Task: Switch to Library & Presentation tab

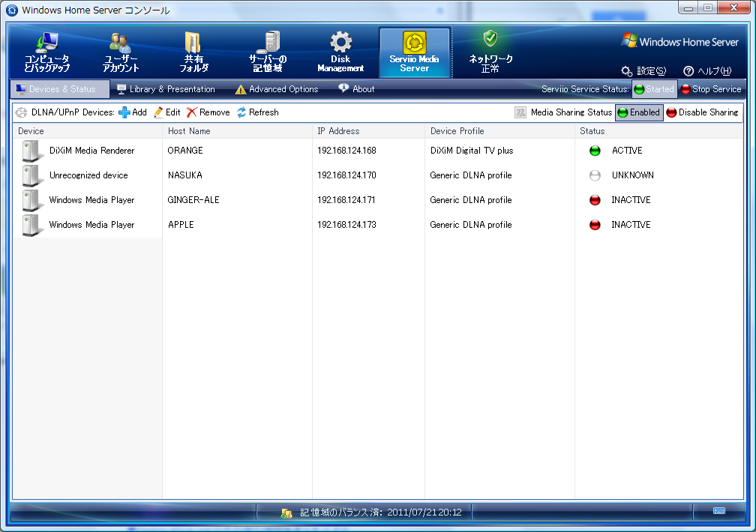Action: coord(166,89)
